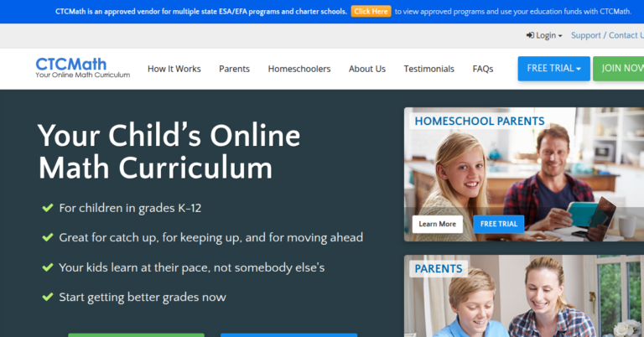The width and height of the screenshot is (644, 337).
Task: Open the Support / Contact link
Action: [607, 35]
